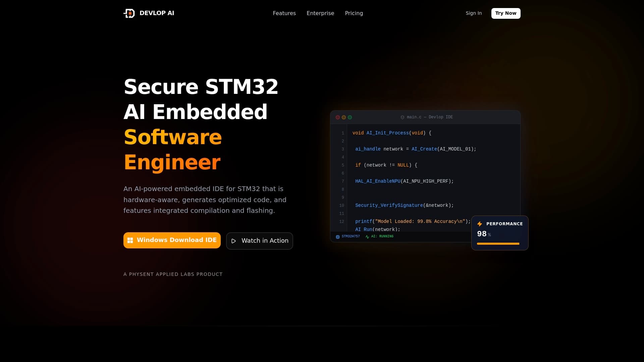Click the Try Now button
The image size is (644, 362).
point(505,13)
